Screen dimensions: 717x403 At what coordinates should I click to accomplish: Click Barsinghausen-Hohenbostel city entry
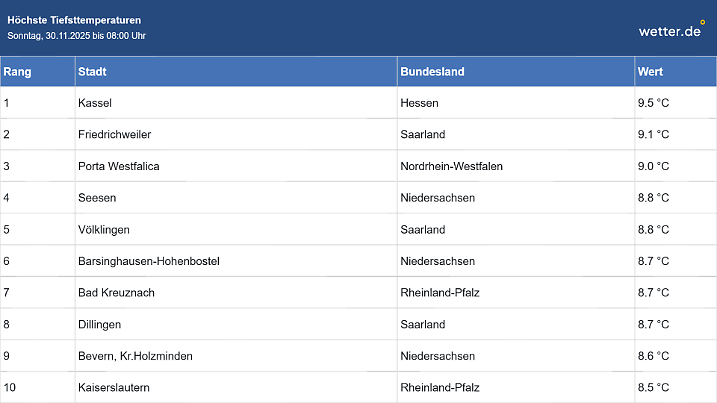(148, 261)
